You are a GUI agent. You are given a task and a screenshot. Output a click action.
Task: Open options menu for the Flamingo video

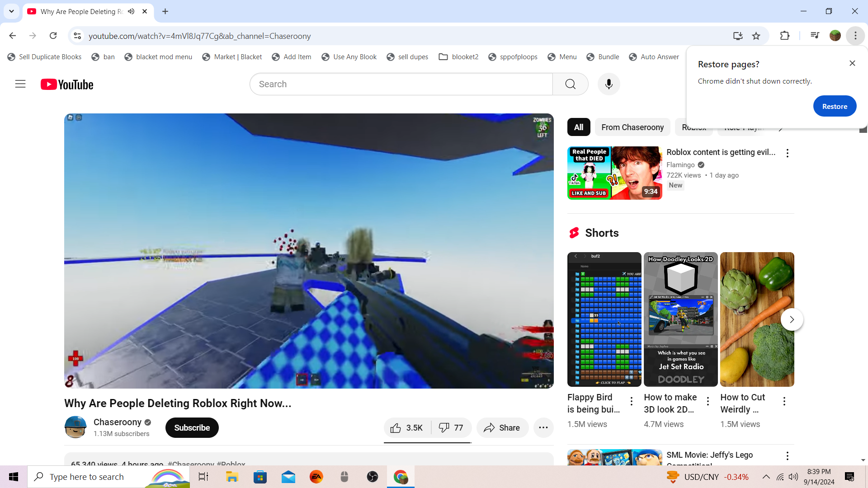788,153
